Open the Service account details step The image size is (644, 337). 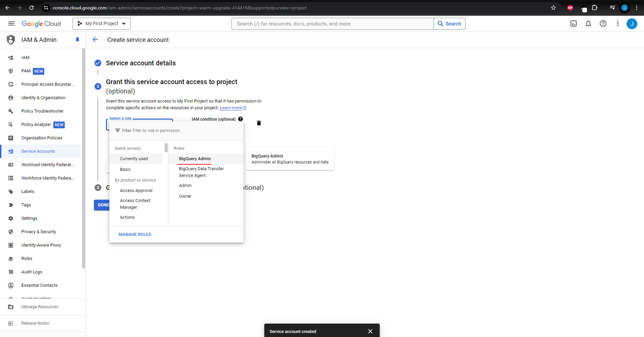point(141,63)
